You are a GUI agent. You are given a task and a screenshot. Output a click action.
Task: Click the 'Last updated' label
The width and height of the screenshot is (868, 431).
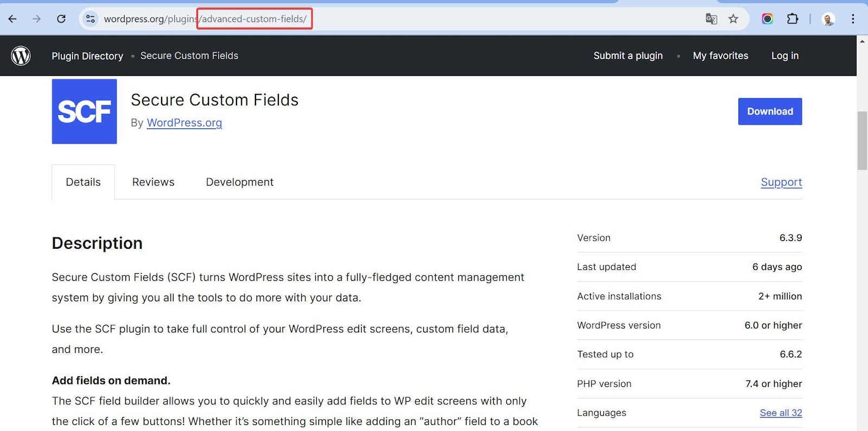click(x=607, y=267)
